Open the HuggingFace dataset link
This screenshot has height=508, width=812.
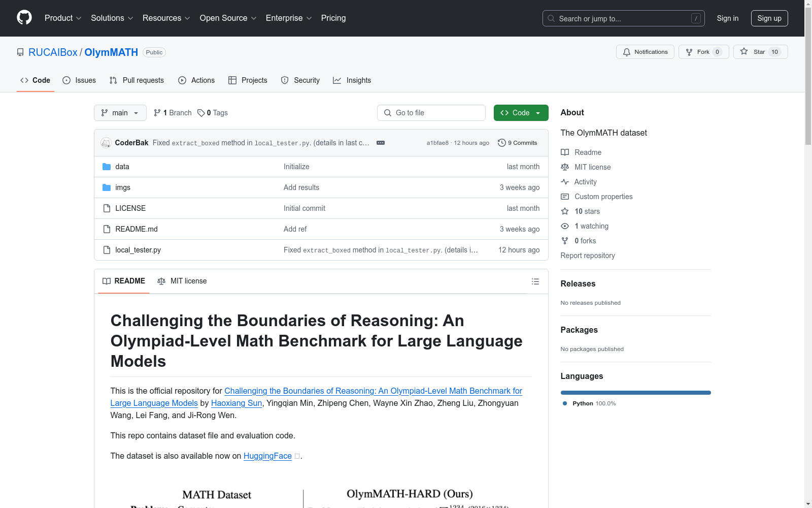tap(267, 456)
